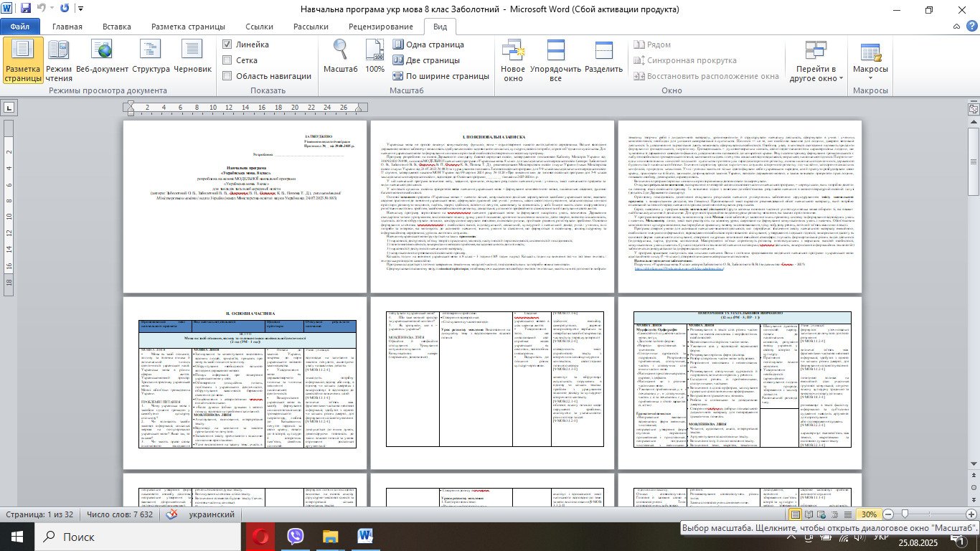Open the Рассылки tab
Image resolution: width=980 pixels, height=551 pixels.
(x=311, y=27)
